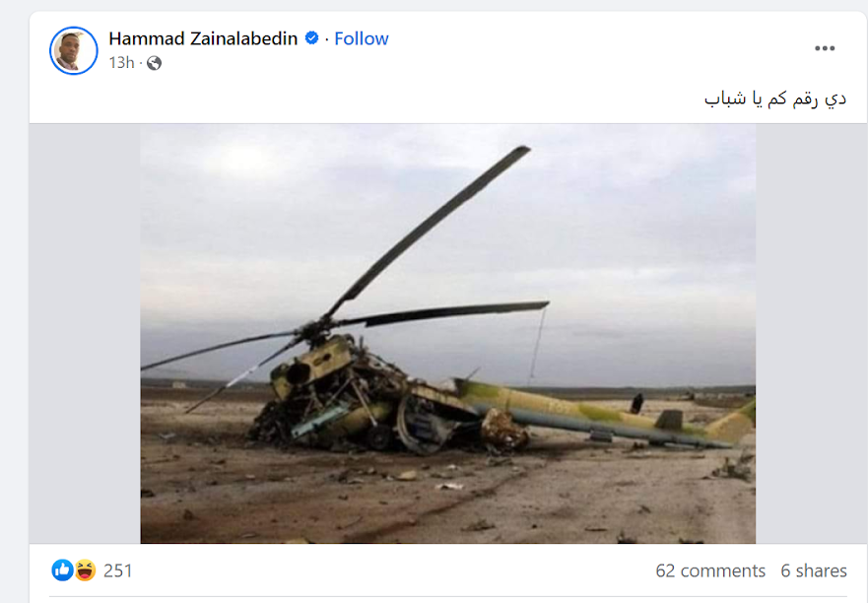Open the 13h post timestamp
The height and width of the screenshot is (603, 868).
(x=121, y=63)
